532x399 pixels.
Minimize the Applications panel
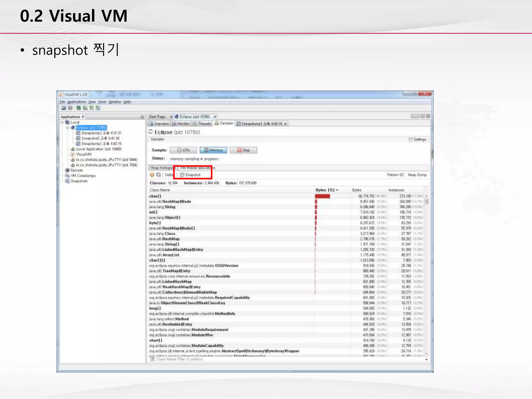pos(142,117)
